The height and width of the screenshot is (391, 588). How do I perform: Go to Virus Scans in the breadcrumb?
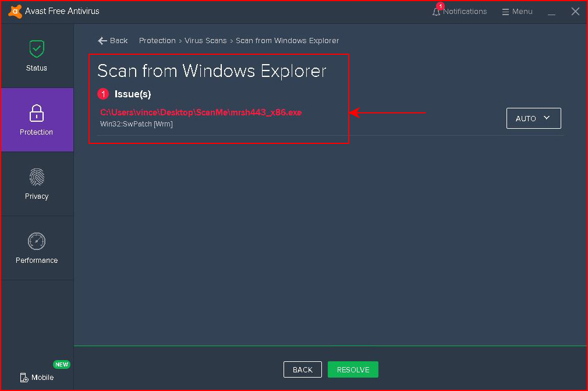tap(206, 41)
